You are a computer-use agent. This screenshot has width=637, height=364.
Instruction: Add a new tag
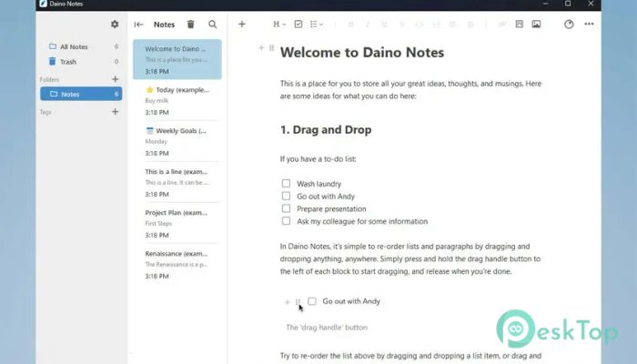pos(115,112)
